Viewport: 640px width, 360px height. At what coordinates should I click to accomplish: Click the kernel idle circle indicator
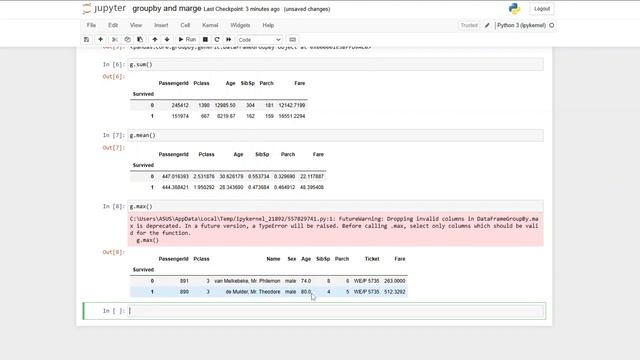pos(551,25)
